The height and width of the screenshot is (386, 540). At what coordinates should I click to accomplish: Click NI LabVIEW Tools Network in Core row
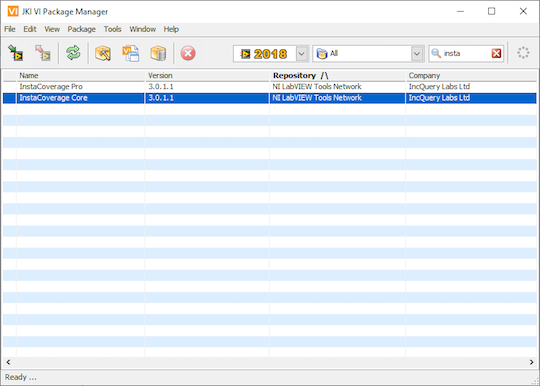[317, 98]
